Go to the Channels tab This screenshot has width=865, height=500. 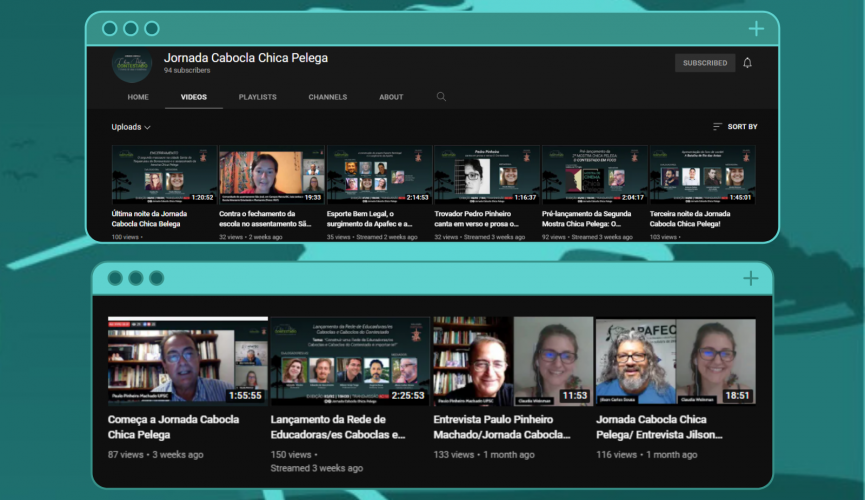tap(328, 97)
